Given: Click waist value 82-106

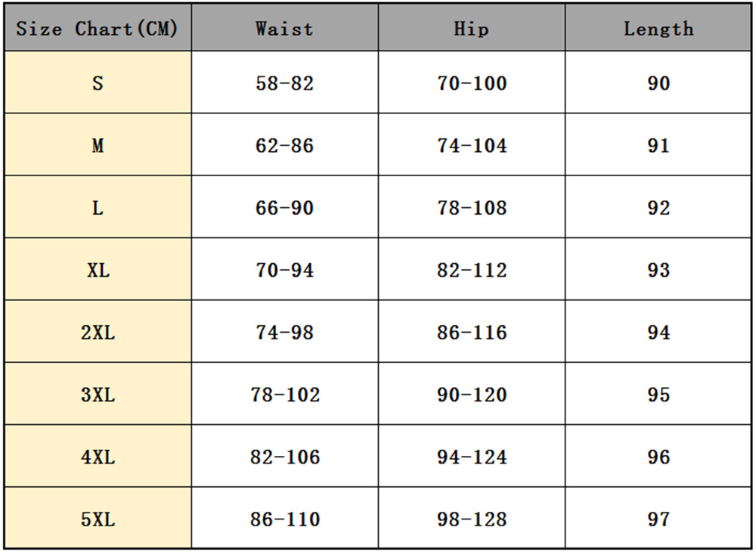Looking at the screenshot, I should (x=284, y=457).
